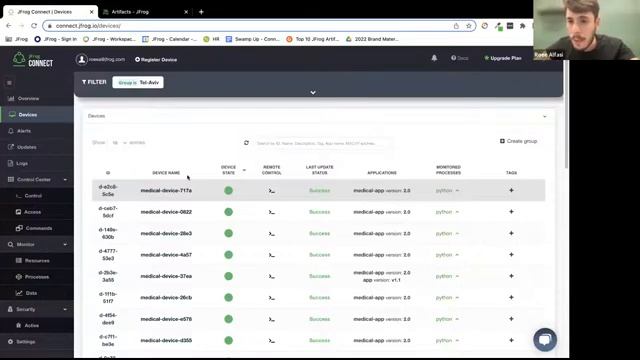Screen dimensions: 640x360
Task: Add a tag to medical-device-0822
Action: coord(511,212)
